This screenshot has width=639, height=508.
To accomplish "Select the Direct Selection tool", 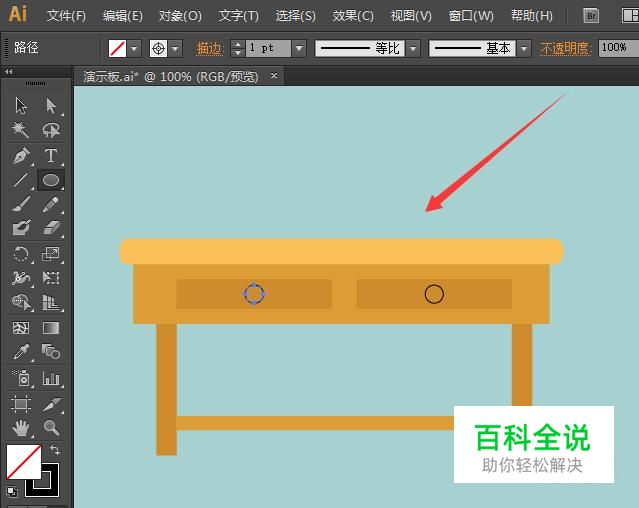I will tap(51, 106).
